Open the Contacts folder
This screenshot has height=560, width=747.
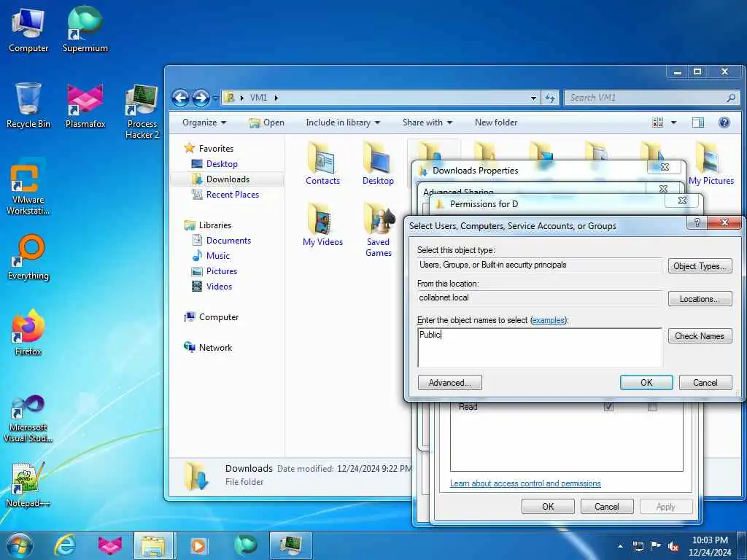click(x=322, y=163)
